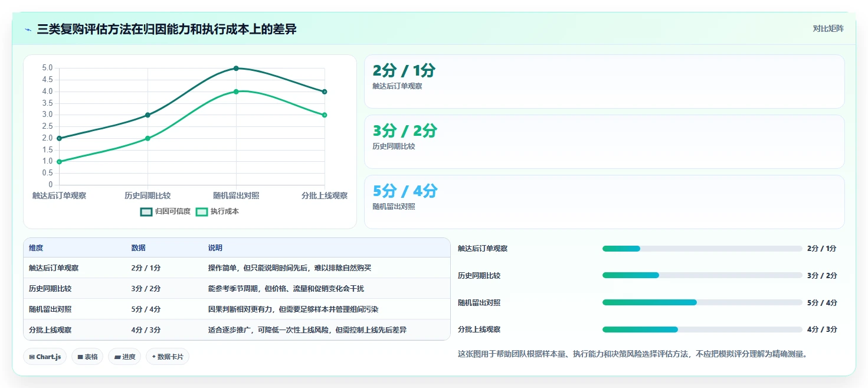Select table cell 随机留出对照
The image size is (868, 388).
50,309
